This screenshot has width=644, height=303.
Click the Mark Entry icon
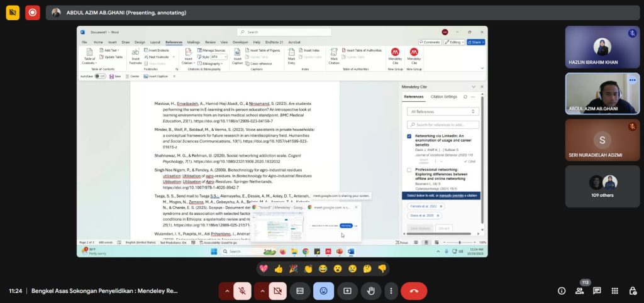[292, 56]
